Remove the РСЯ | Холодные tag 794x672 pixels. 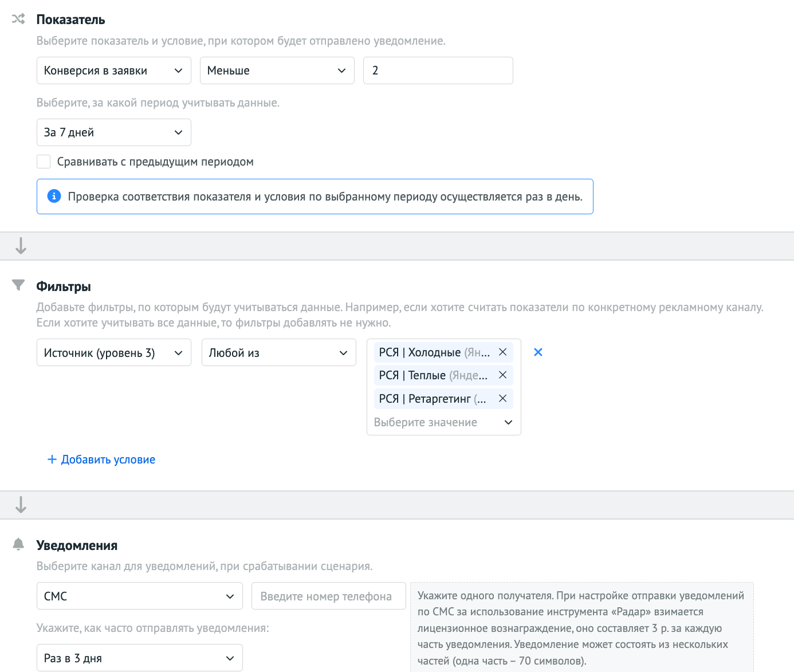(x=502, y=352)
